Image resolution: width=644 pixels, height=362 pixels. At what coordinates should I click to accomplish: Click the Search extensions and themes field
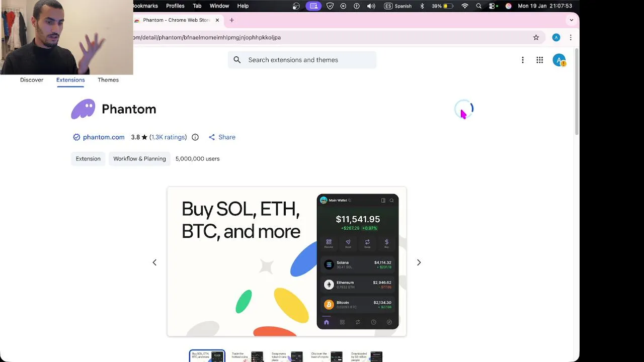[302, 60]
